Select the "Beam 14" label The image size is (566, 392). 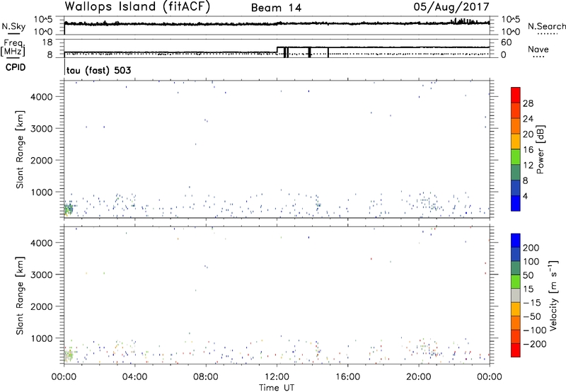(276, 8)
